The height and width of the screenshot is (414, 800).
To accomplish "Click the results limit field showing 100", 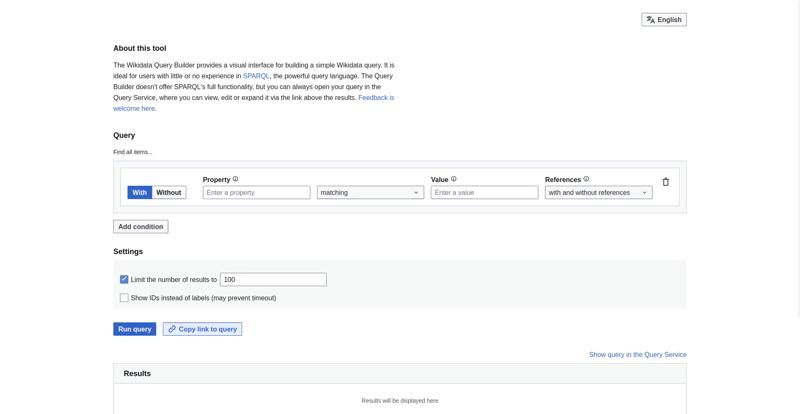I will (x=273, y=279).
